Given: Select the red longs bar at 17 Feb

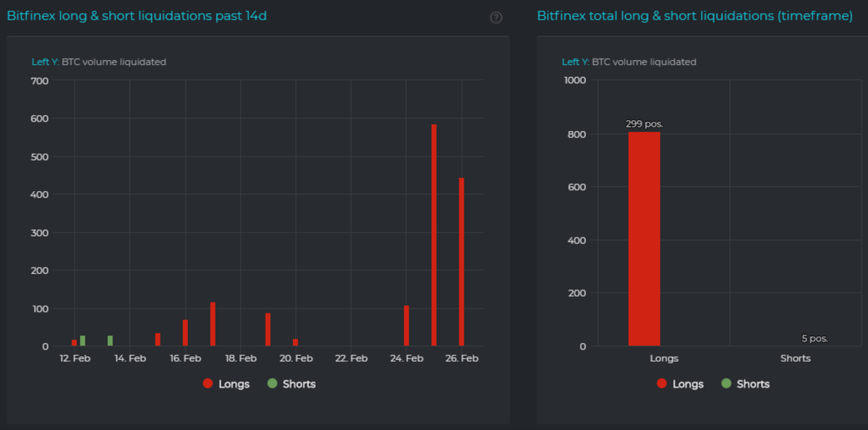Looking at the screenshot, I should 213,324.
